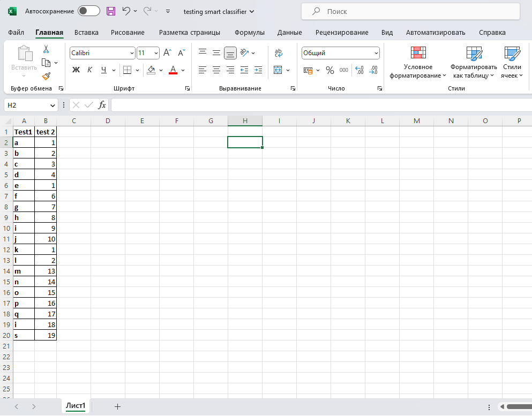The width and height of the screenshot is (532, 416).
Task: Click the Wrap Text icon
Action: pos(278,52)
